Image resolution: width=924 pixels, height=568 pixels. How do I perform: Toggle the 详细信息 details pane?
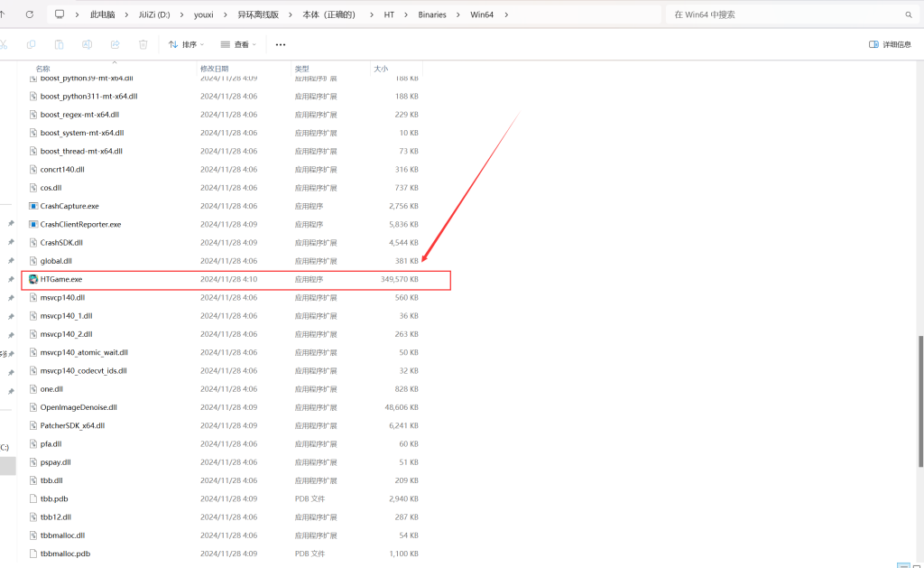[889, 44]
